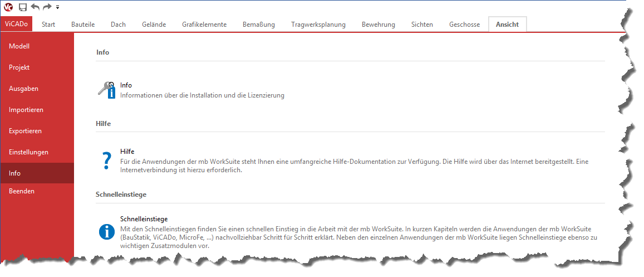Undo the last action with the arrow icon

(35, 7)
